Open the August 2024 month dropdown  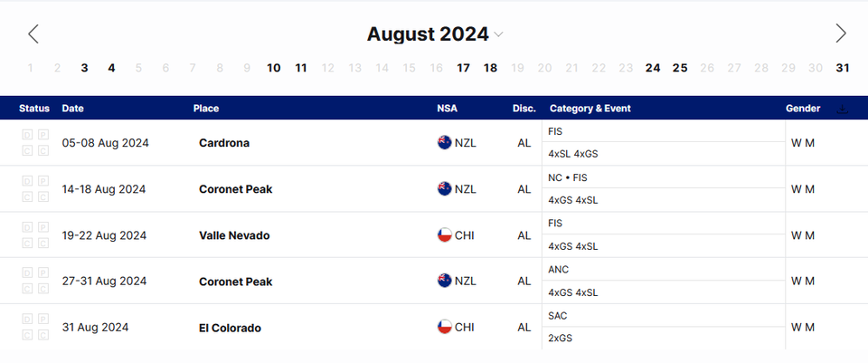pyautogui.click(x=427, y=34)
